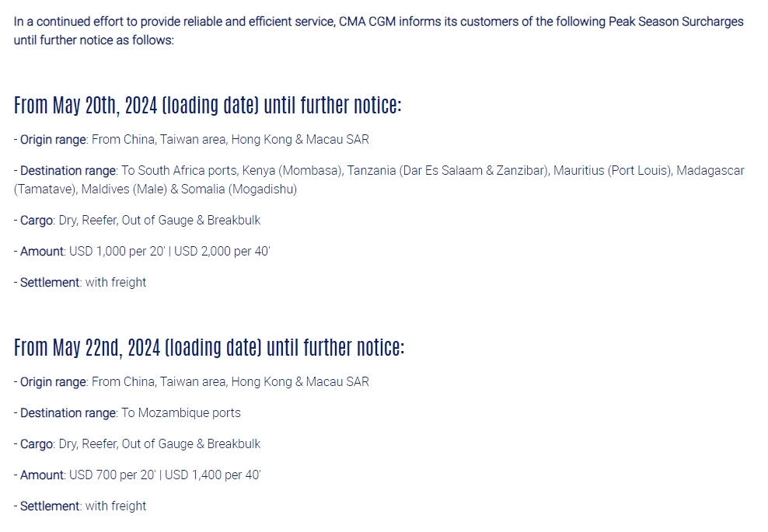Click the first 'Destination range' label
768x532 pixels.
tap(68, 171)
